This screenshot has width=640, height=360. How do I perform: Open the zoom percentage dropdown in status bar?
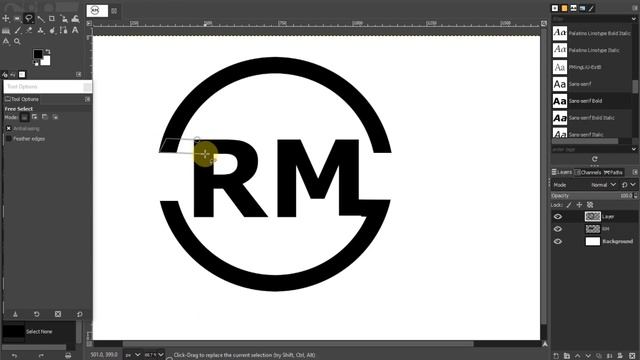[x=153, y=355]
